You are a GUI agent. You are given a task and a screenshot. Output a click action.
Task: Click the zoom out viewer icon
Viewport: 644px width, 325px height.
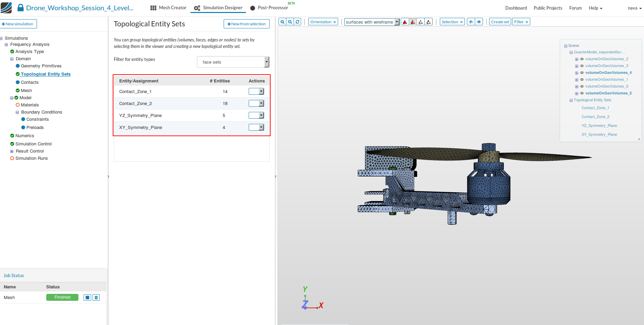tap(290, 22)
